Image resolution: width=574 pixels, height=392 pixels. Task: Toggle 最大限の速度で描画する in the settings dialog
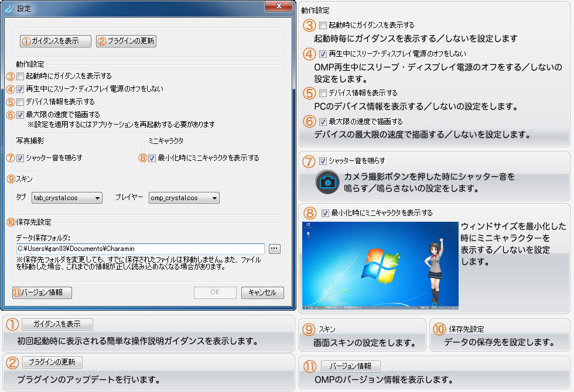tap(20, 115)
